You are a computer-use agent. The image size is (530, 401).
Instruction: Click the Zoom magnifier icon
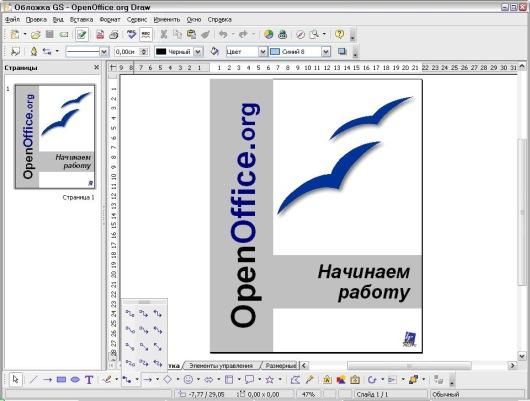[315, 34]
